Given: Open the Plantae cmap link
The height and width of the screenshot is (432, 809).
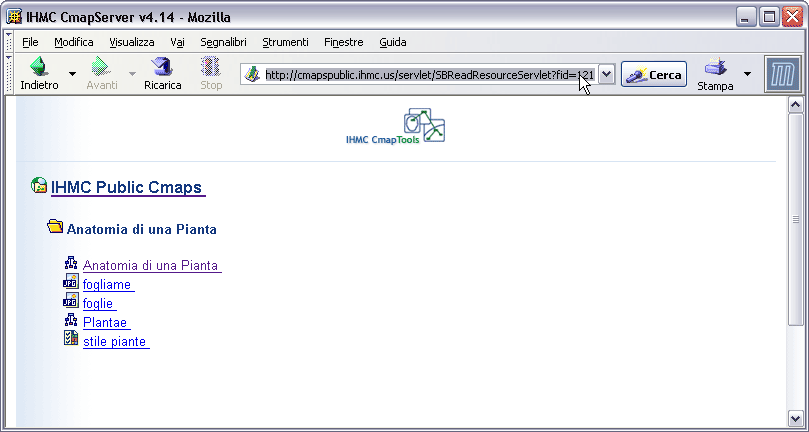Looking at the screenshot, I should coord(105,323).
